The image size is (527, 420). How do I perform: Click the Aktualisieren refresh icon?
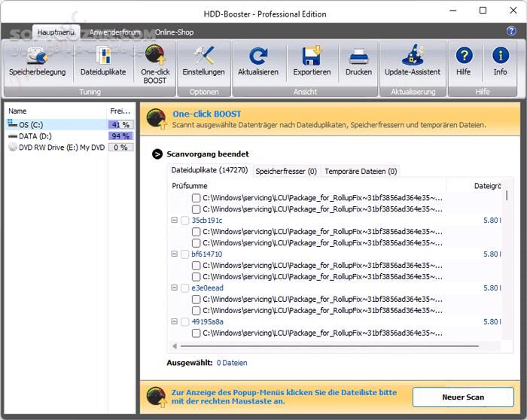pos(258,61)
